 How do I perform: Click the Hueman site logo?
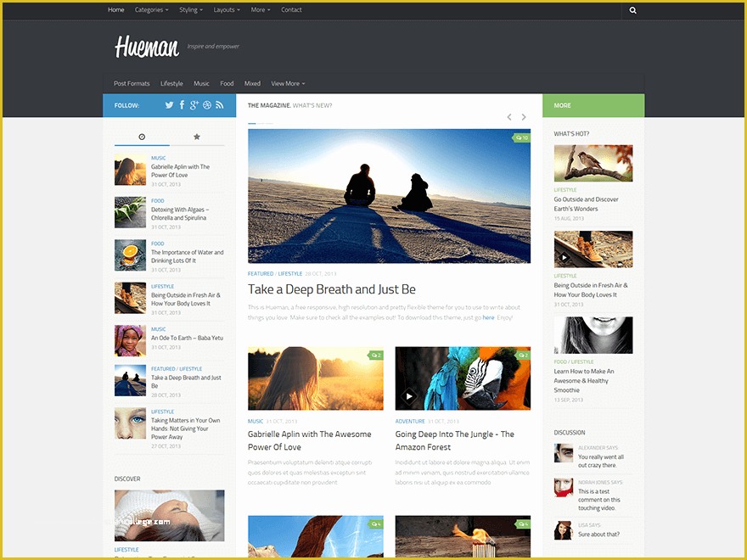147,47
